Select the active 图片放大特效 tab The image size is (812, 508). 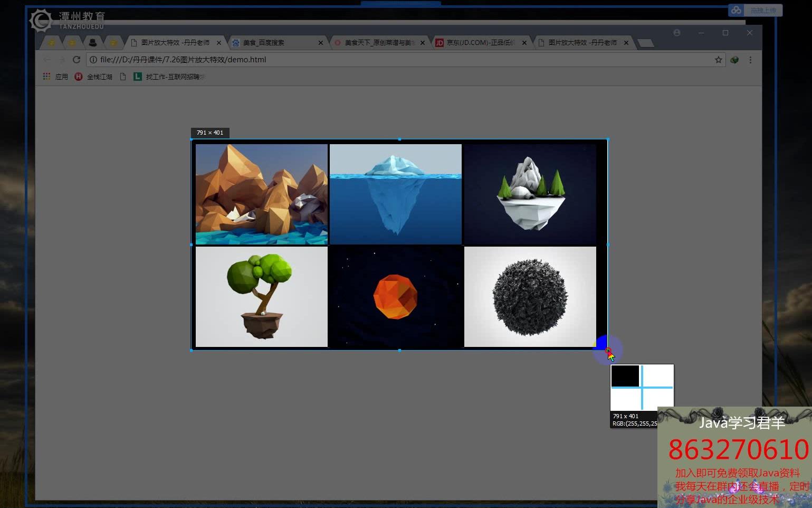point(175,43)
